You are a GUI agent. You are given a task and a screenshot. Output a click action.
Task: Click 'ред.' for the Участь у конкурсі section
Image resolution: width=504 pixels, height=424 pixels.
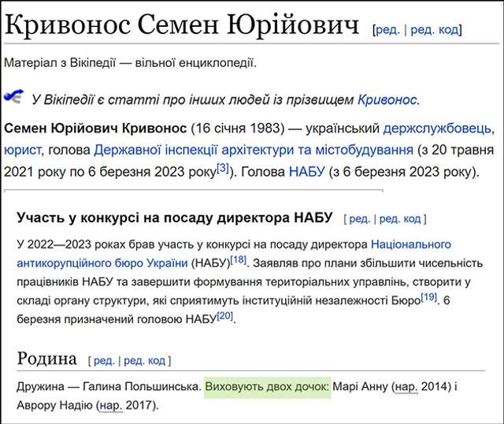coord(359,218)
